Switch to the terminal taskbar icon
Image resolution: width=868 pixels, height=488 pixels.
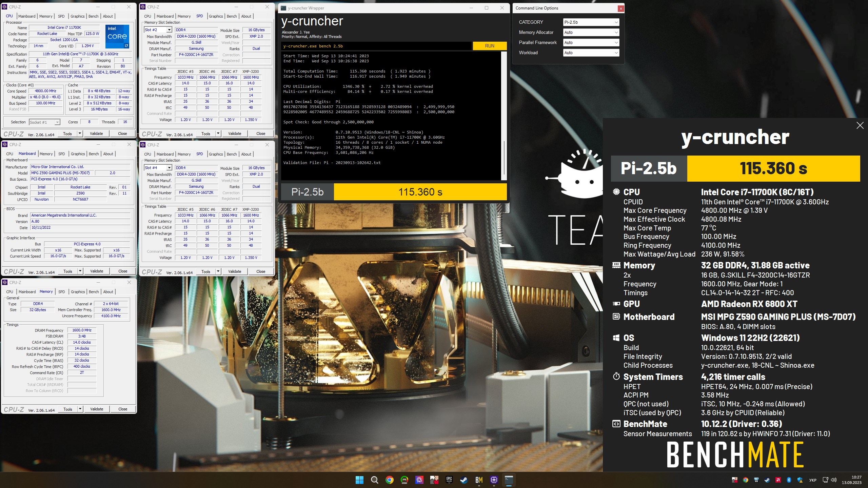click(509, 480)
